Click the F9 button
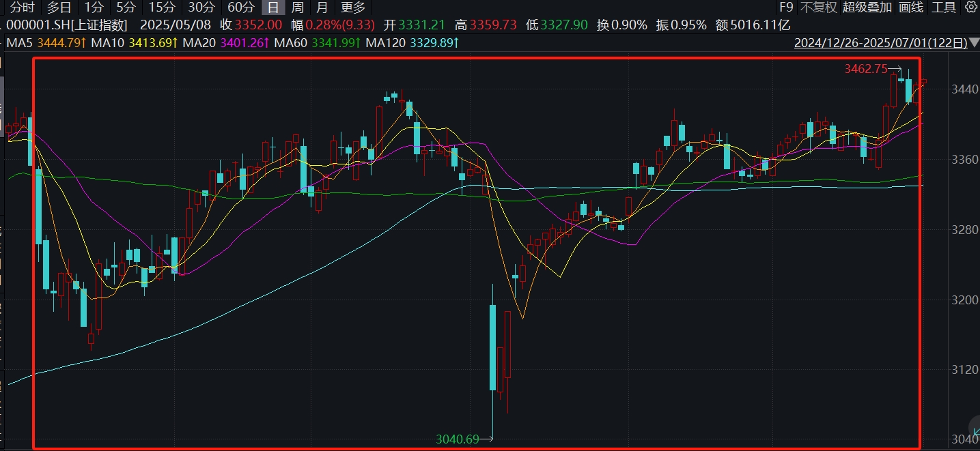The height and width of the screenshot is (451, 980). click(x=786, y=8)
